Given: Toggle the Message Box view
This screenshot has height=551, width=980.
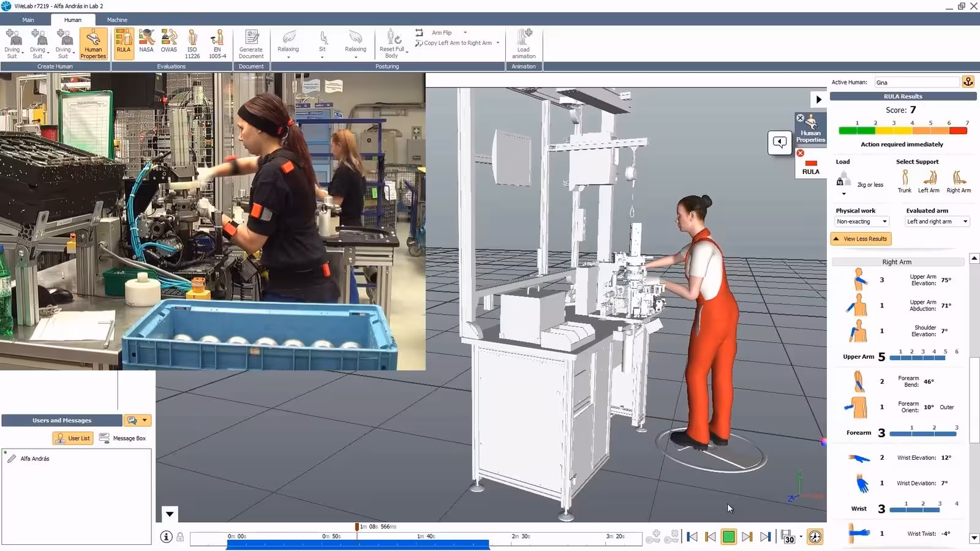Looking at the screenshot, I should (123, 438).
